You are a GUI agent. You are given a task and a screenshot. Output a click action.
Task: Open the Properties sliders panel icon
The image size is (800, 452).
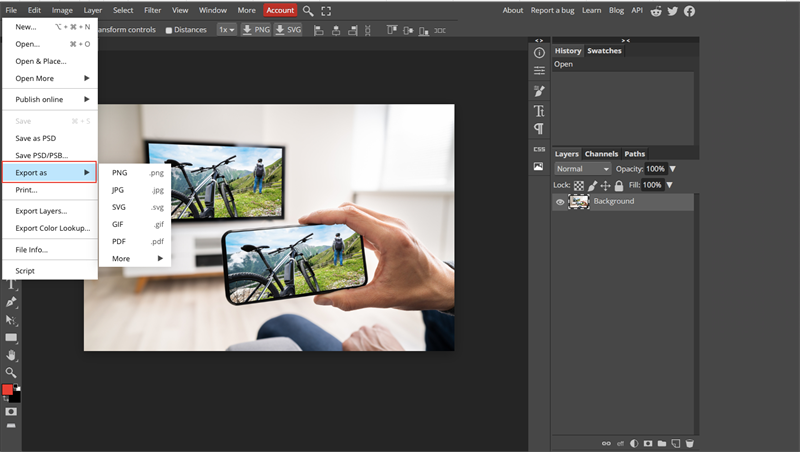pyautogui.click(x=539, y=70)
